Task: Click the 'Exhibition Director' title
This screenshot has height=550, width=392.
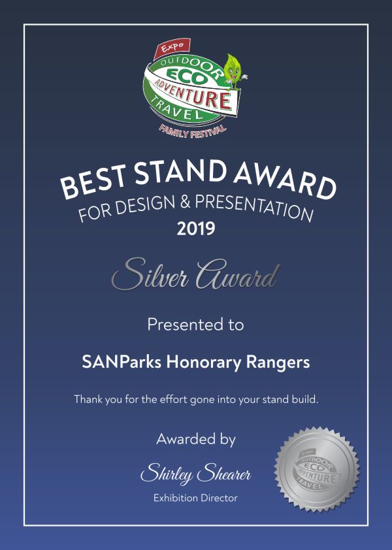Action: coord(195,498)
